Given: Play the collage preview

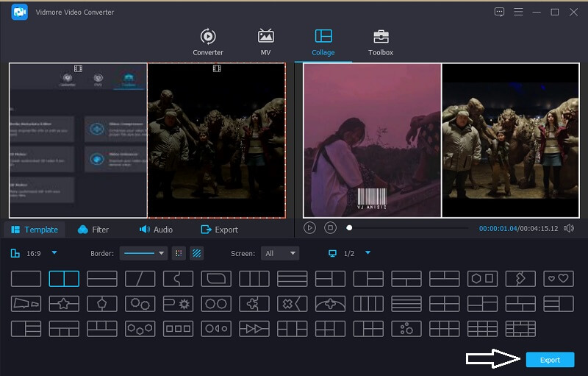Looking at the screenshot, I should pos(310,228).
